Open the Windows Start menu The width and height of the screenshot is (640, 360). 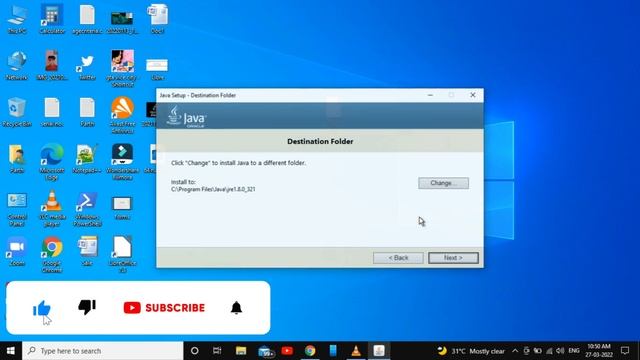coord(11,351)
